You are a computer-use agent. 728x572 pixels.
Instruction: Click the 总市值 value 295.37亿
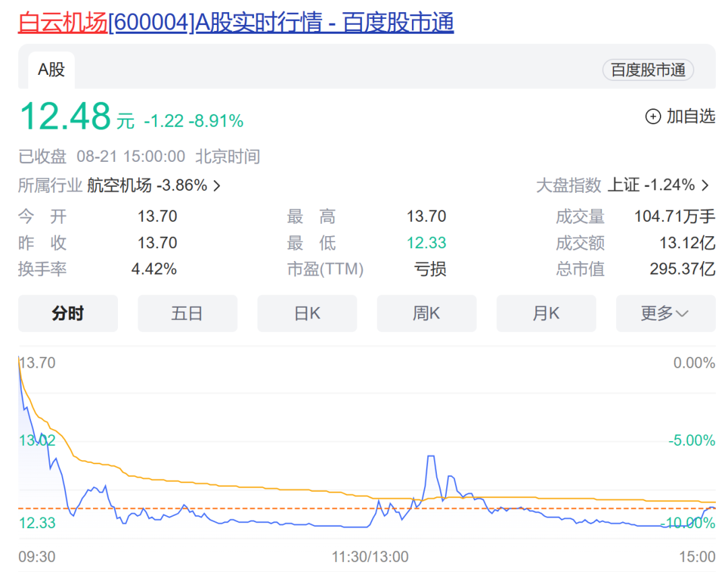click(x=682, y=268)
